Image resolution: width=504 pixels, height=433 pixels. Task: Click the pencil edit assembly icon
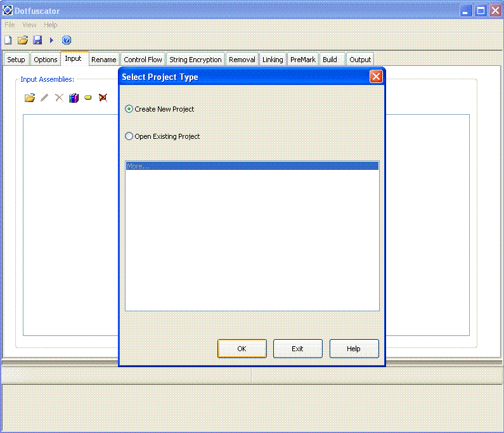click(x=44, y=98)
